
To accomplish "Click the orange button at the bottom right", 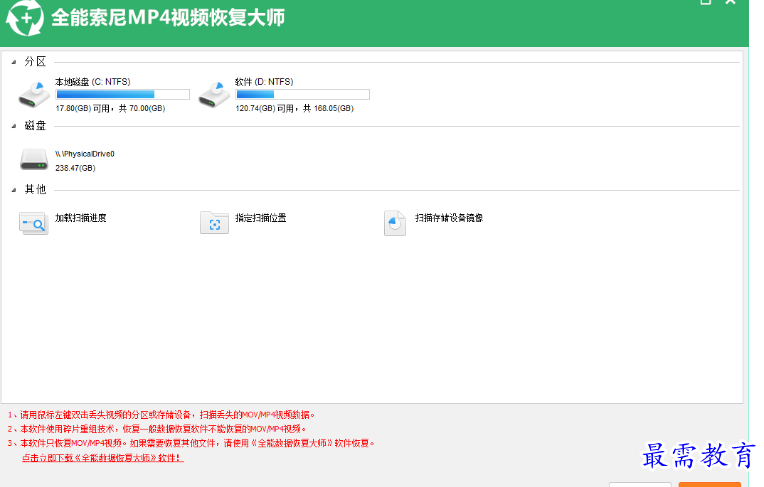I will [709, 485].
